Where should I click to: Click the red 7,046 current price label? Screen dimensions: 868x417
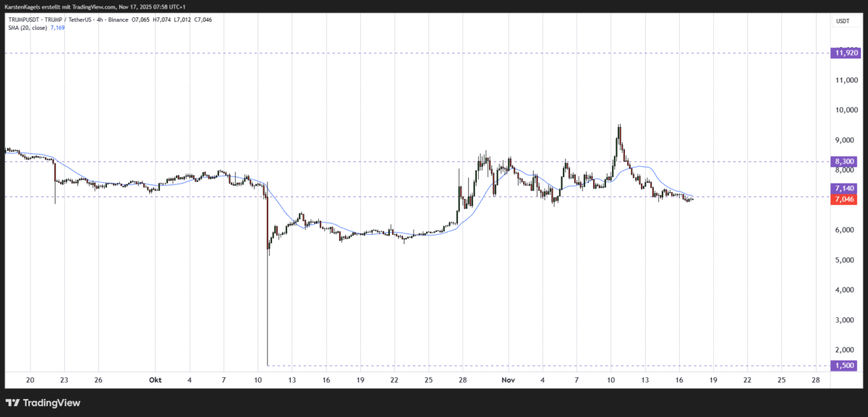(843, 199)
